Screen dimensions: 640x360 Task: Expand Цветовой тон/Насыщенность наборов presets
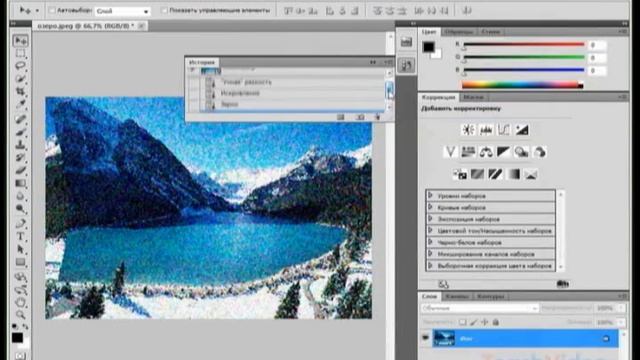coord(430,231)
